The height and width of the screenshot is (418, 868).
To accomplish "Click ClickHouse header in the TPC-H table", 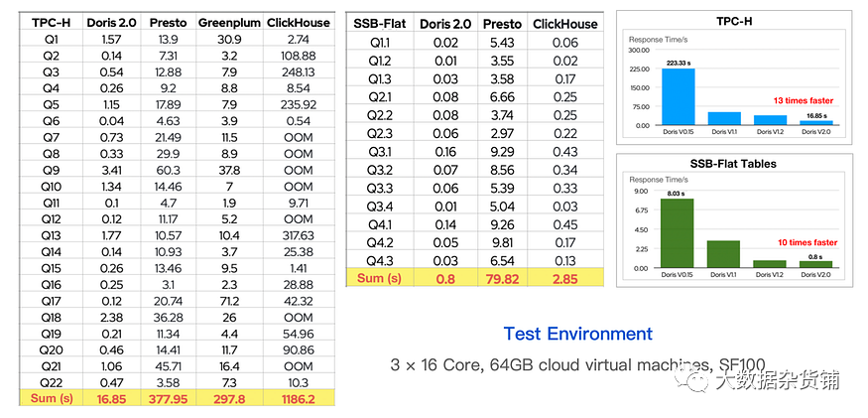I will pyautogui.click(x=299, y=23).
